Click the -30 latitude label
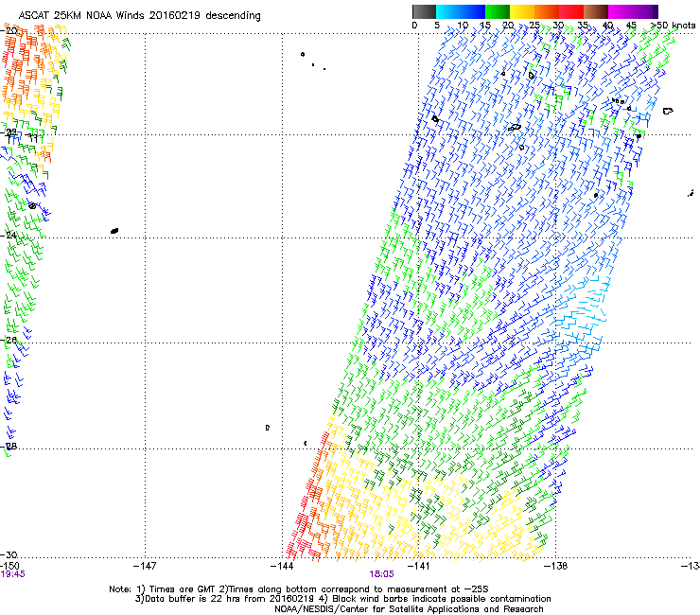The height and width of the screenshot is (615, 700). (x=9, y=554)
